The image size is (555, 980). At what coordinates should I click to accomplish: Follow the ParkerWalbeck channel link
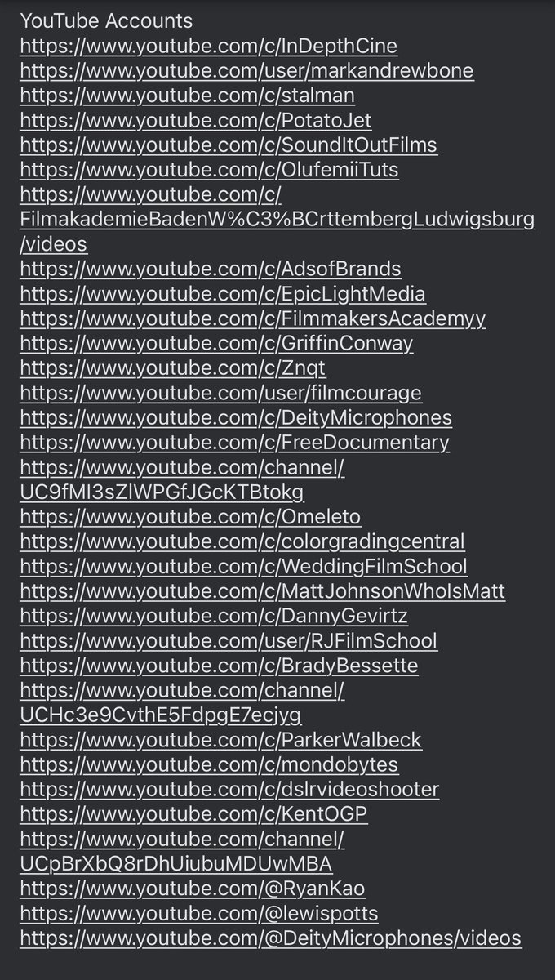220,740
